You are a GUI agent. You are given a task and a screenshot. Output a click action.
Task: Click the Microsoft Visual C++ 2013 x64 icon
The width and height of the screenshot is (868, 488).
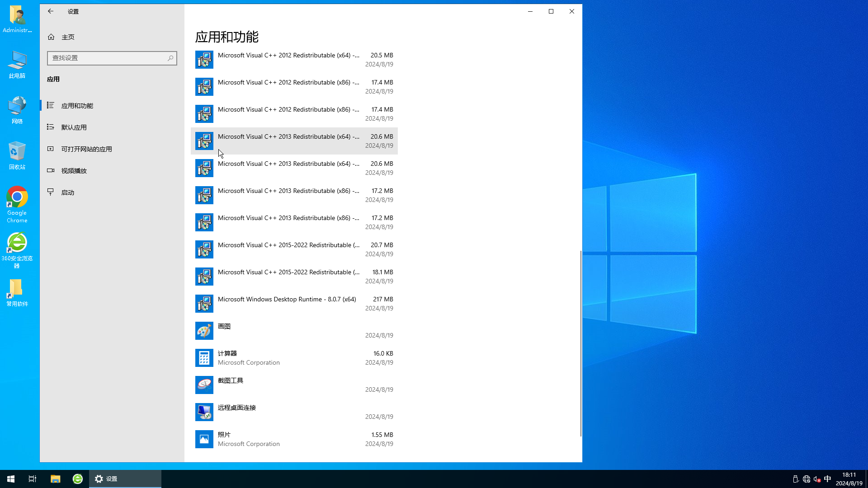point(204,141)
